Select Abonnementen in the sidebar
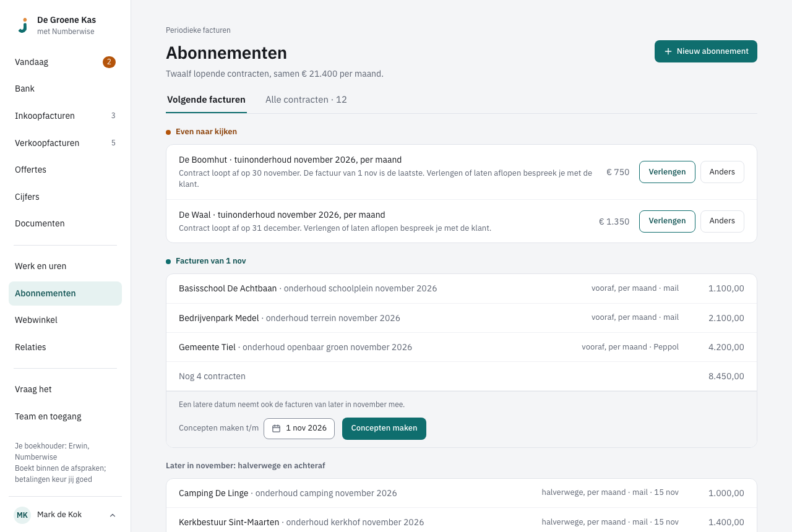The image size is (792, 532). 65,293
